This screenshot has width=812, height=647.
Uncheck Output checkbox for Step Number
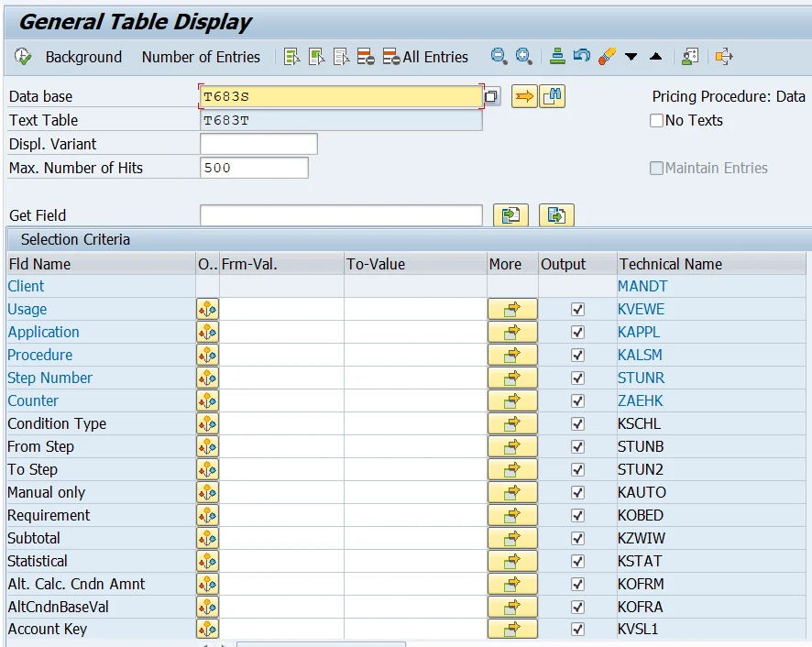pos(577,378)
